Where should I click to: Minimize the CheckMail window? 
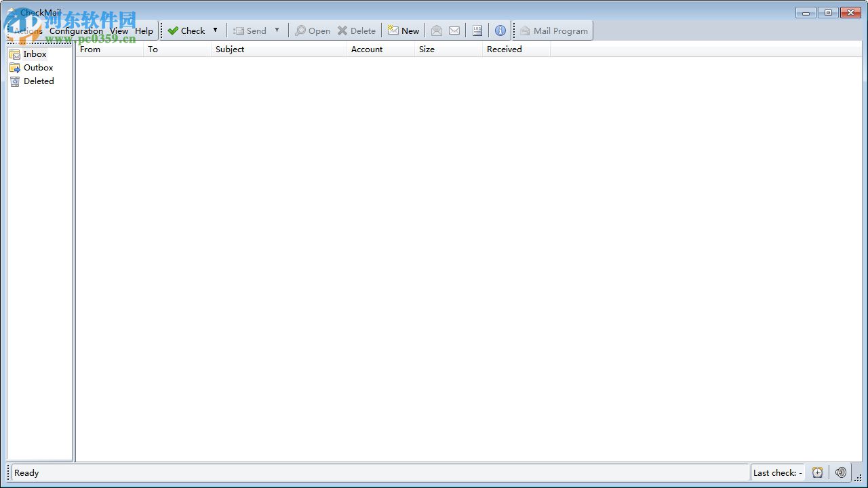[x=806, y=12]
